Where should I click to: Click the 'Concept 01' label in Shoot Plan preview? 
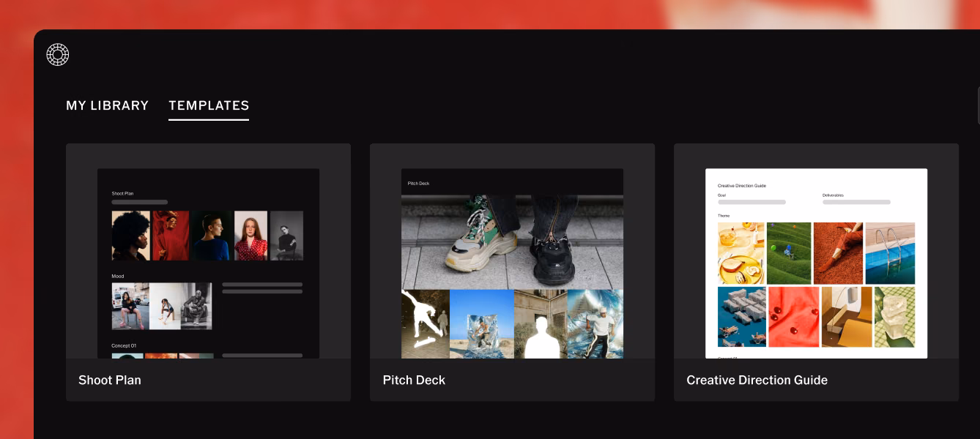pos(124,345)
